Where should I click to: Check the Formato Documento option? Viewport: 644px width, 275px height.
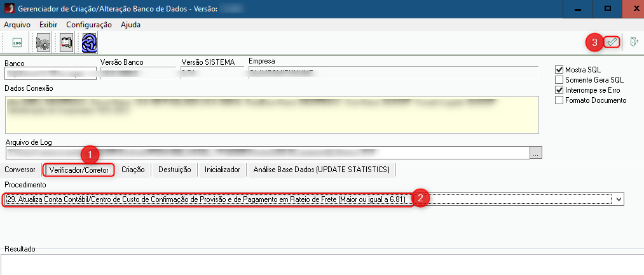pyautogui.click(x=559, y=100)
